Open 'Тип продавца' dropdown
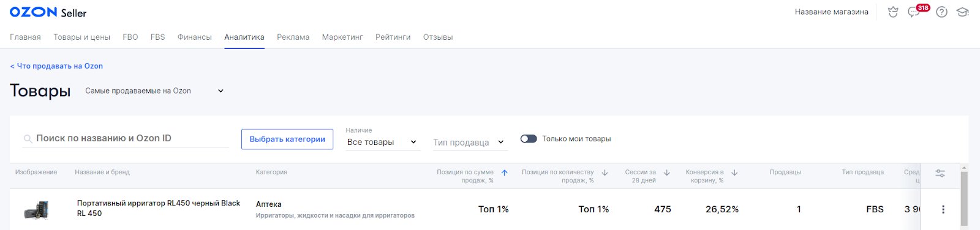980x230 pixels. point(470,142)
